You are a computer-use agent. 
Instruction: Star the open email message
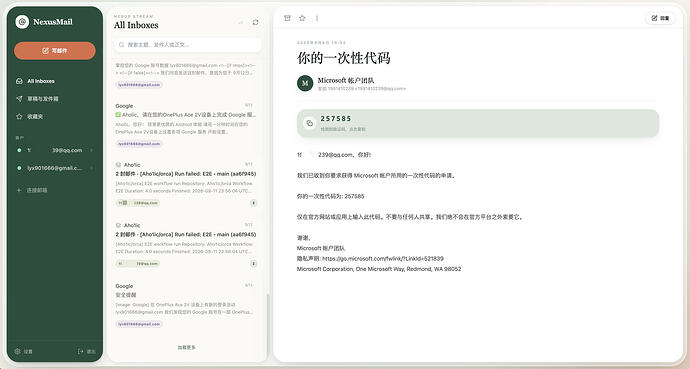tap(302, 18)
